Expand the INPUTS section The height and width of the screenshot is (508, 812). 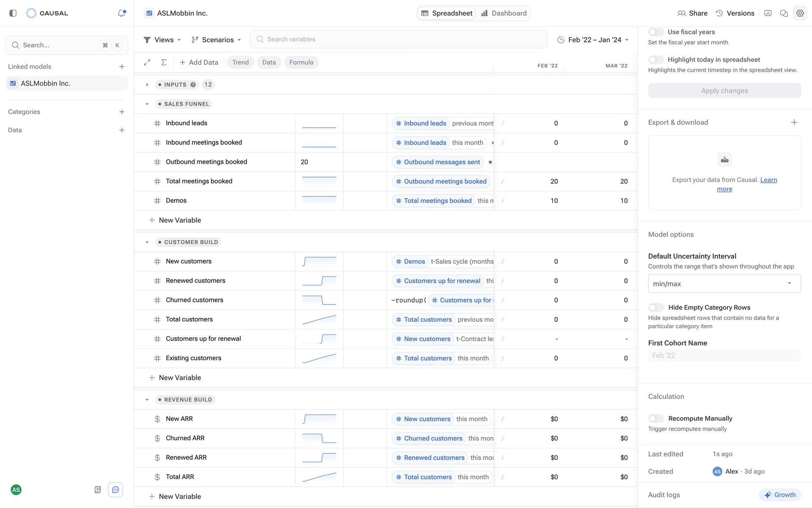click(147, 85)
